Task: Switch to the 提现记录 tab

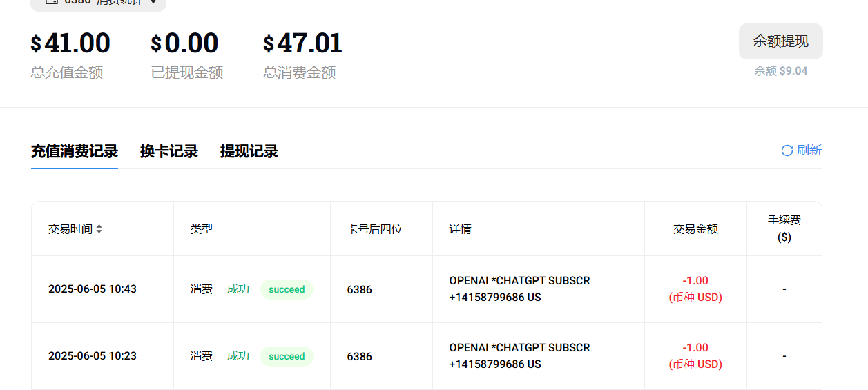Action: pyautogui.click(x=249, y=151)
